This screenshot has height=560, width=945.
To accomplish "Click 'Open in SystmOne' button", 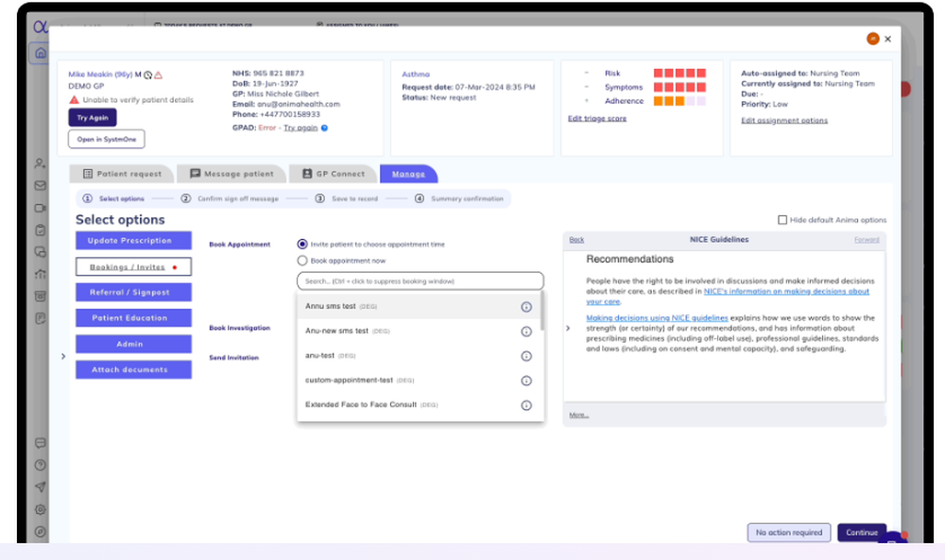I will click(x=106, y=139).
